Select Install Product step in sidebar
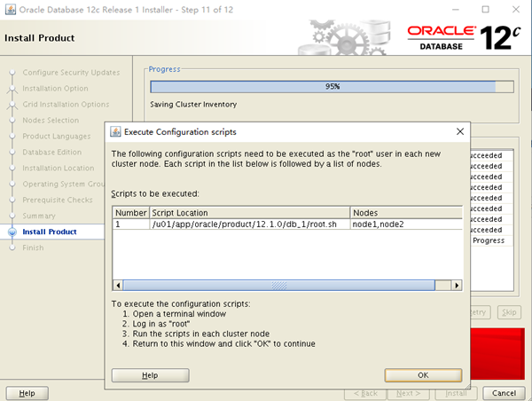The width and height of the screenshot is (532, 401). coord(50,232)
